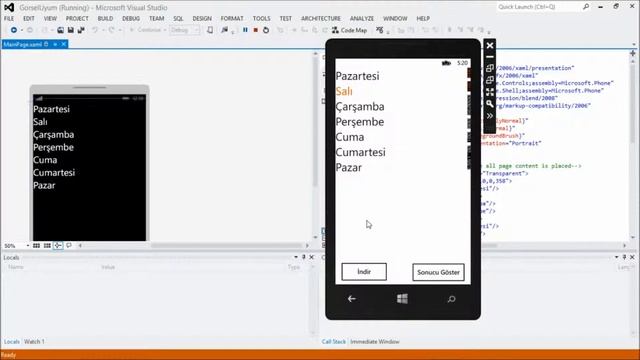
Task: Select Cuma in emulator list
Action: tap(350, 137)
